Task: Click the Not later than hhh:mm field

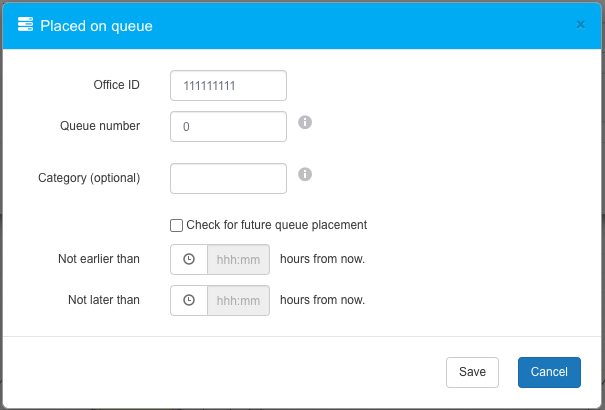Action: coord(238,300)
